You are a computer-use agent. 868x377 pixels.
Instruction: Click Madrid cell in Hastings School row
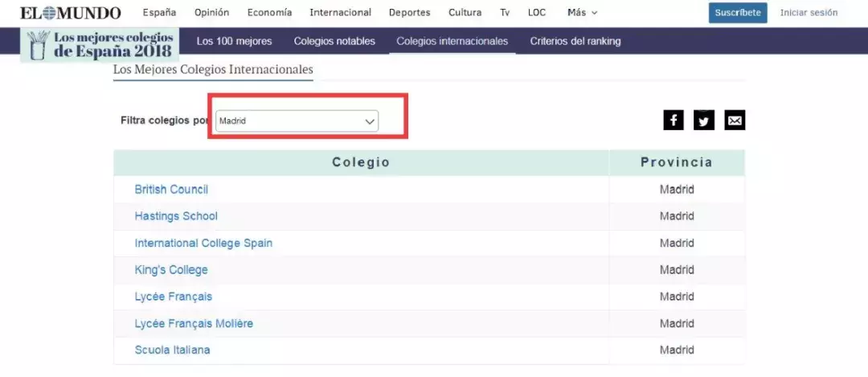tap(677, 216)
